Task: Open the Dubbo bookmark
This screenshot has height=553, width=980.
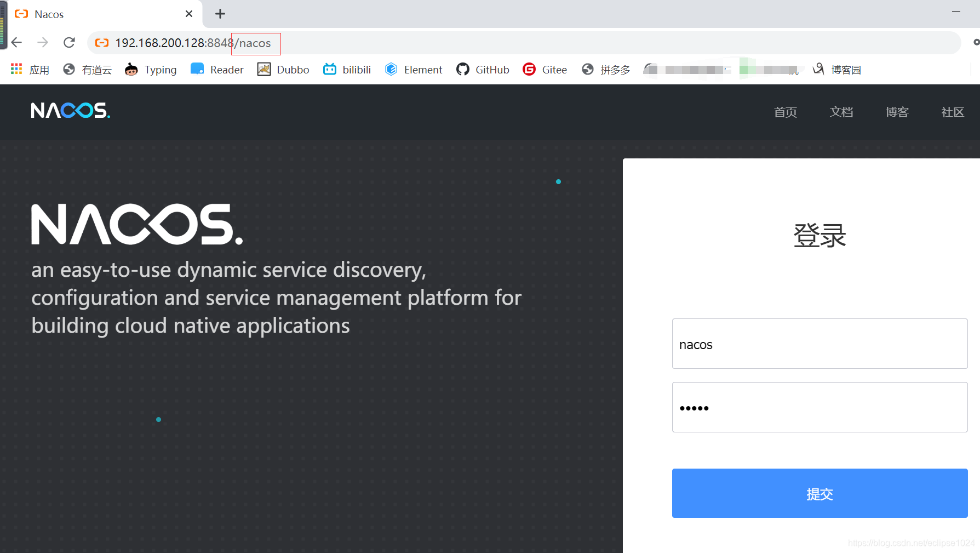Action: pos(283,70)
